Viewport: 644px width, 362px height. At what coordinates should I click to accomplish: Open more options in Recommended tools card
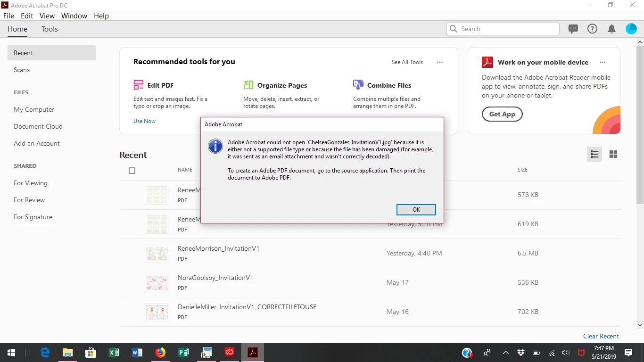[x=440, y=62]
